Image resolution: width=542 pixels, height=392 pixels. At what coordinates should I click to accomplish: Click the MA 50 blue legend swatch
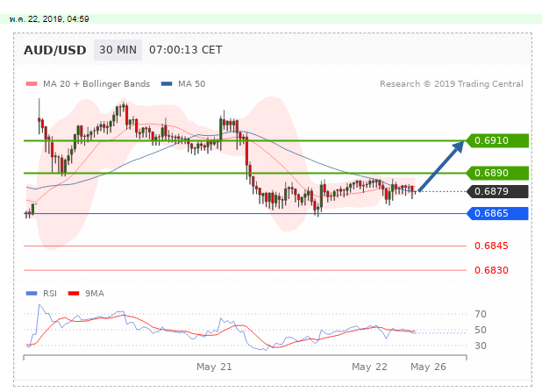pos(167,83)
